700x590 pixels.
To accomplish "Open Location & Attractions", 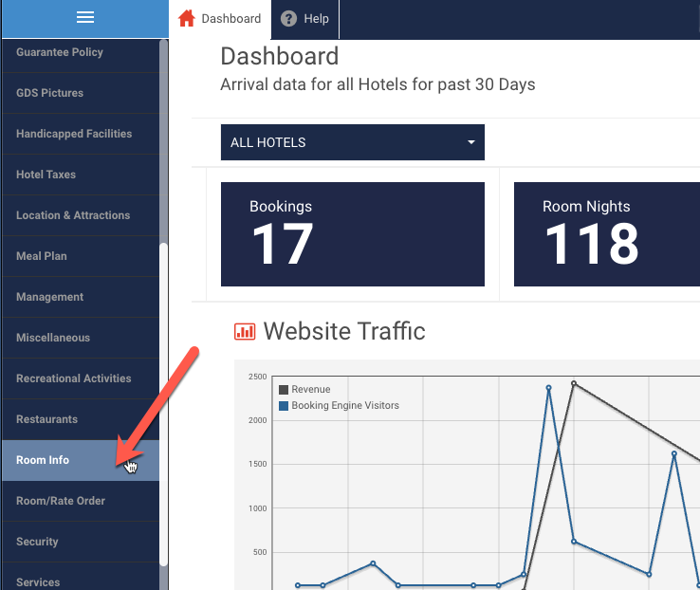I will point(81,215).
